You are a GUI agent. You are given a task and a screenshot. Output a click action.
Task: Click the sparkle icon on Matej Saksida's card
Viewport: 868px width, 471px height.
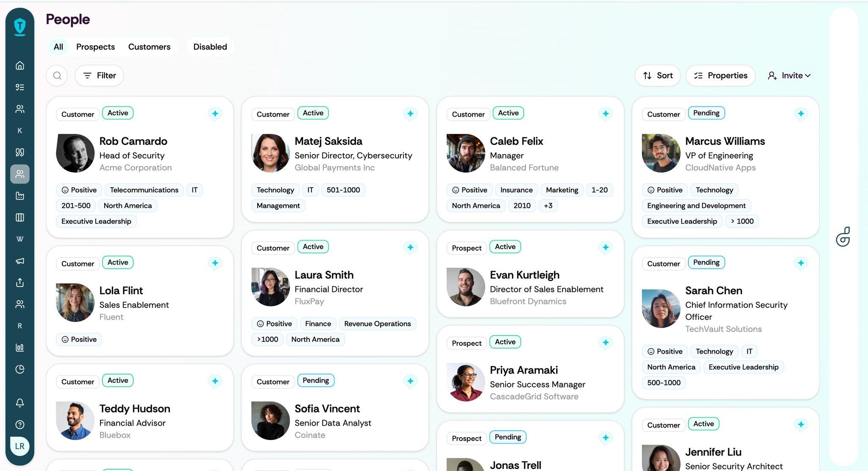coord(410,114)
